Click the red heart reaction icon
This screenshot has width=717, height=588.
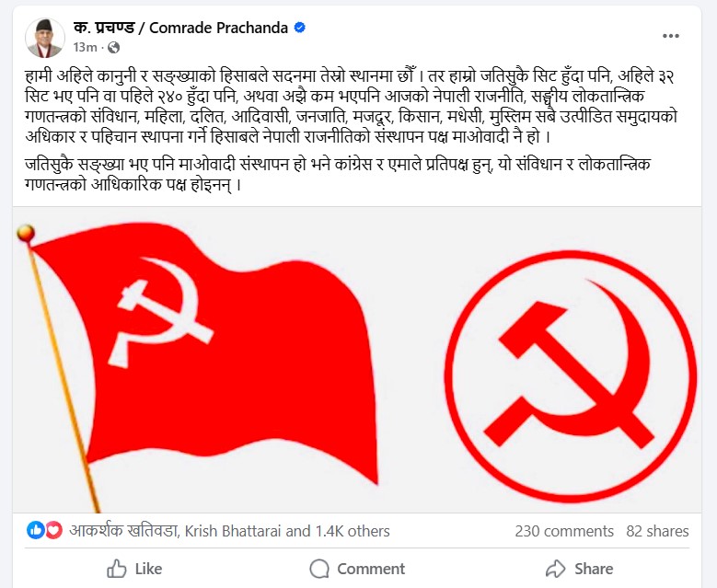(x=53, y=530)
